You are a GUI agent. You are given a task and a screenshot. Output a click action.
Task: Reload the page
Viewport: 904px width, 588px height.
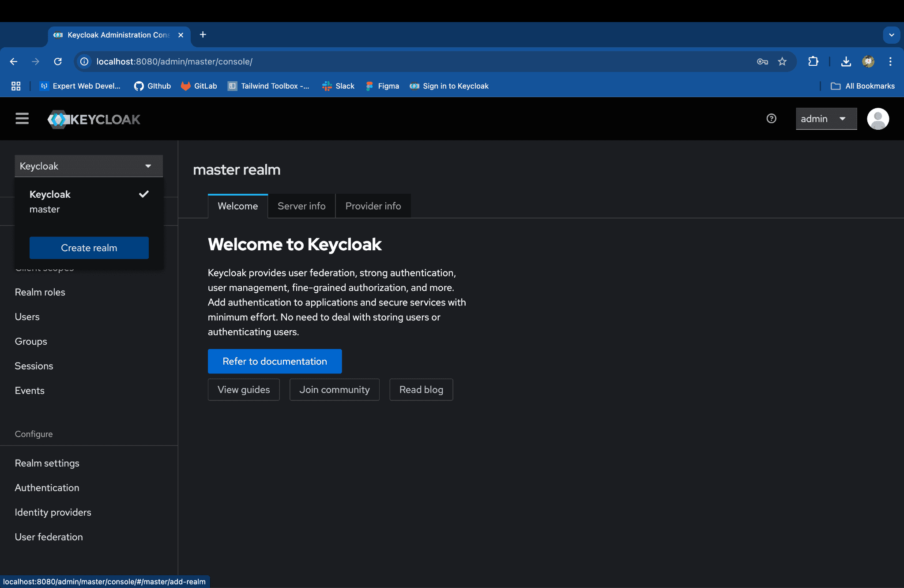58,61
